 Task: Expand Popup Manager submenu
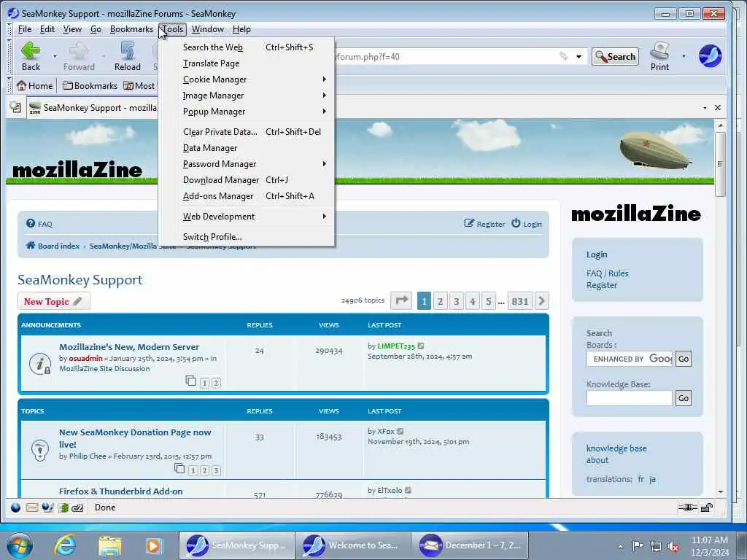pyautogui.click(x=247, y=112)
